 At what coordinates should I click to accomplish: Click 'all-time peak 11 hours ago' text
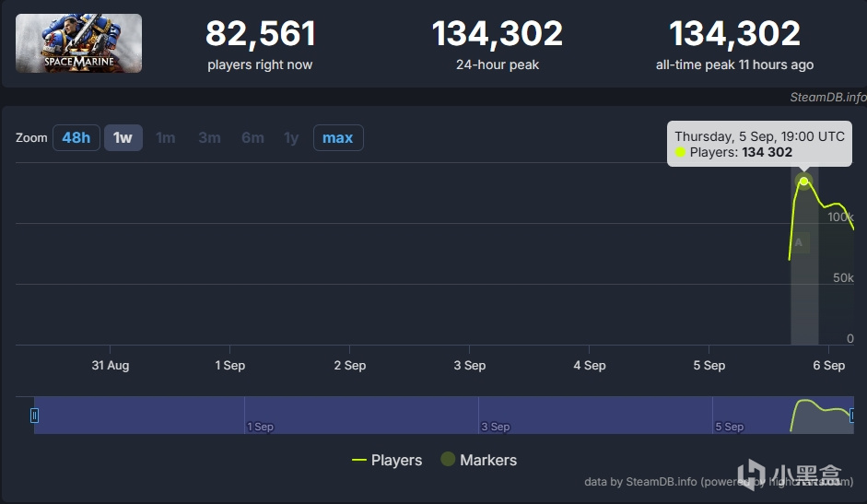[x=735, y=64]
